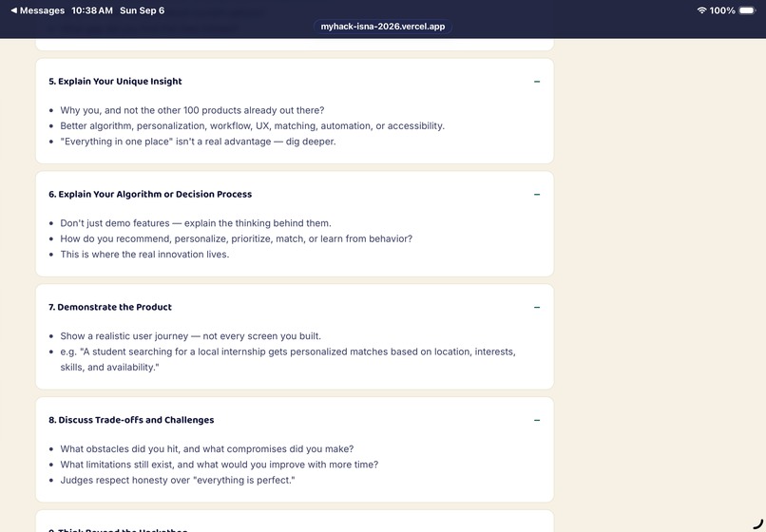Image resolution: width=766 pixels, height=532 pixels.
Task: Collapse Discuss Trade-offs and Challenges minus icon
Action: (x=537, y=420)
